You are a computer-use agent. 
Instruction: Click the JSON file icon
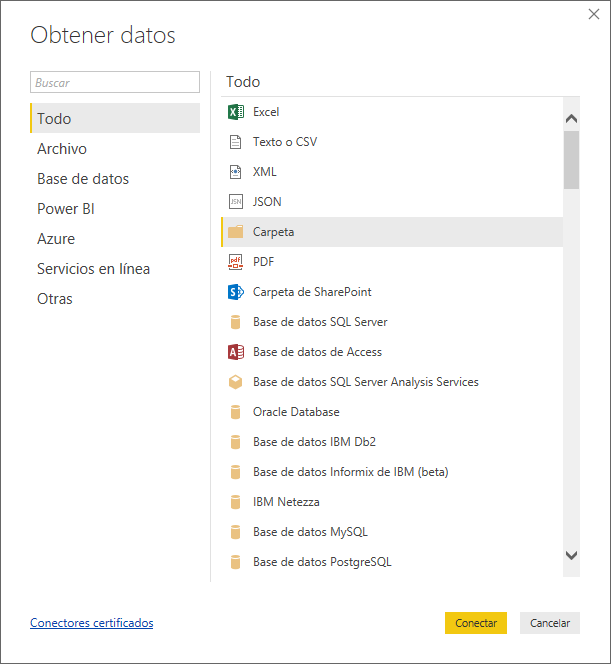pos(235,202)
